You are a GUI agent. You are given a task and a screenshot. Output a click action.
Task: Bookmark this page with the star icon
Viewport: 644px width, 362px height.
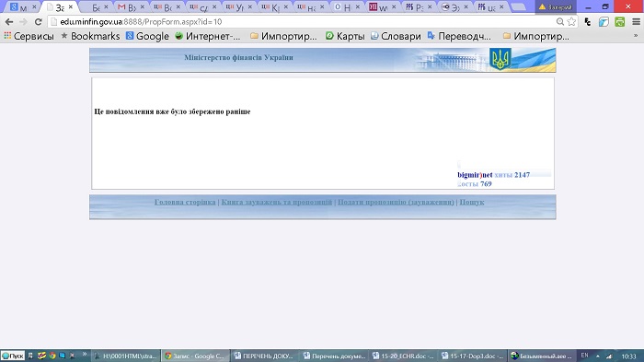tap(571, 22)
